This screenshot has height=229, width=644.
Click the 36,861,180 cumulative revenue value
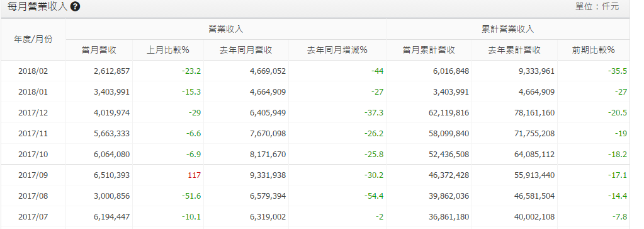449,216
